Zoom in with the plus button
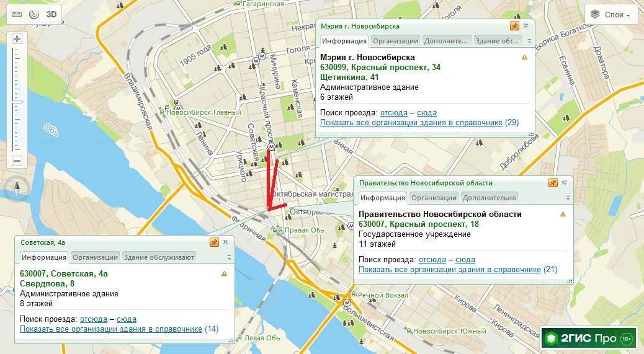 point(17,39)
